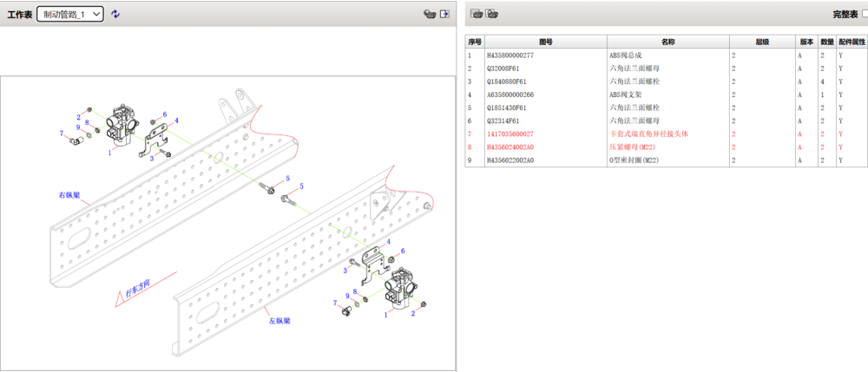
Task: Click the 配件属性 column header
Action: pyautogui.click(x=852, y=42)
